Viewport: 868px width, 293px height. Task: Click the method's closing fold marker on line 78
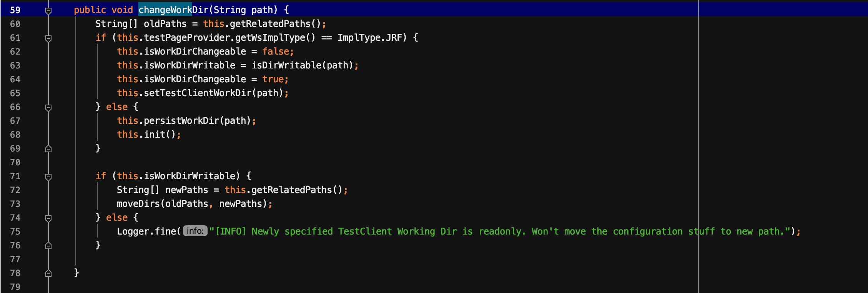click(48, 273)
